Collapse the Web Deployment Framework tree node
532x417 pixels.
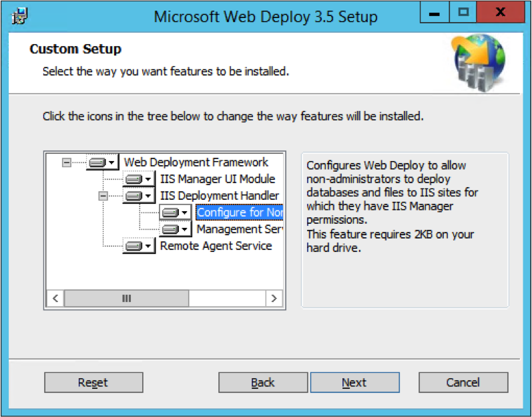point(67,162)
